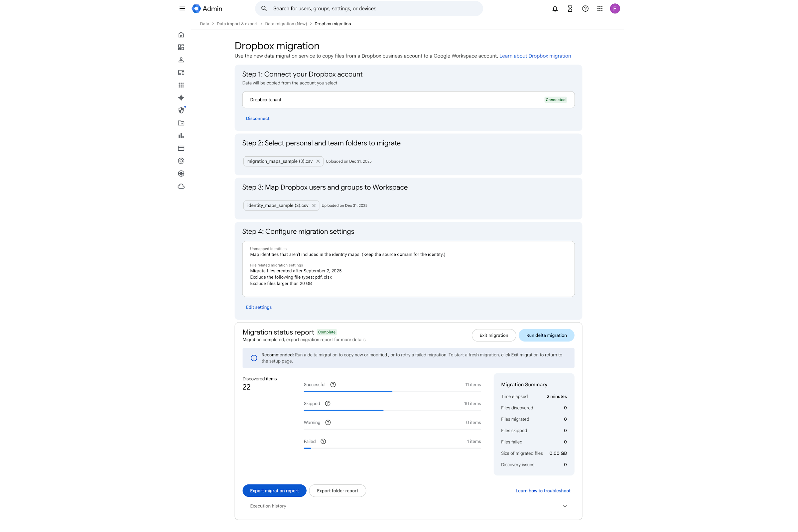Click the search bar for users and groups
Image resolution: width=798 pixels, height=532 pixels.
tap(369, 9)
